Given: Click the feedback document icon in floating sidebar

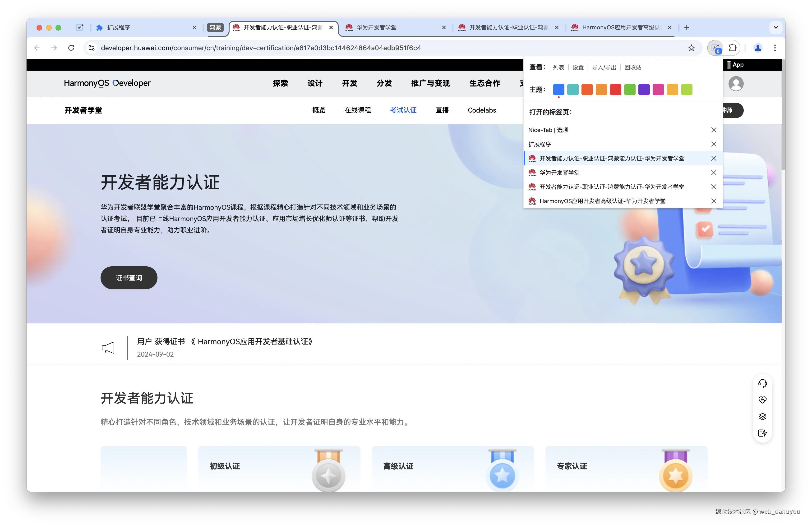Looking at the screenshot, I should (x=763, y=433).
